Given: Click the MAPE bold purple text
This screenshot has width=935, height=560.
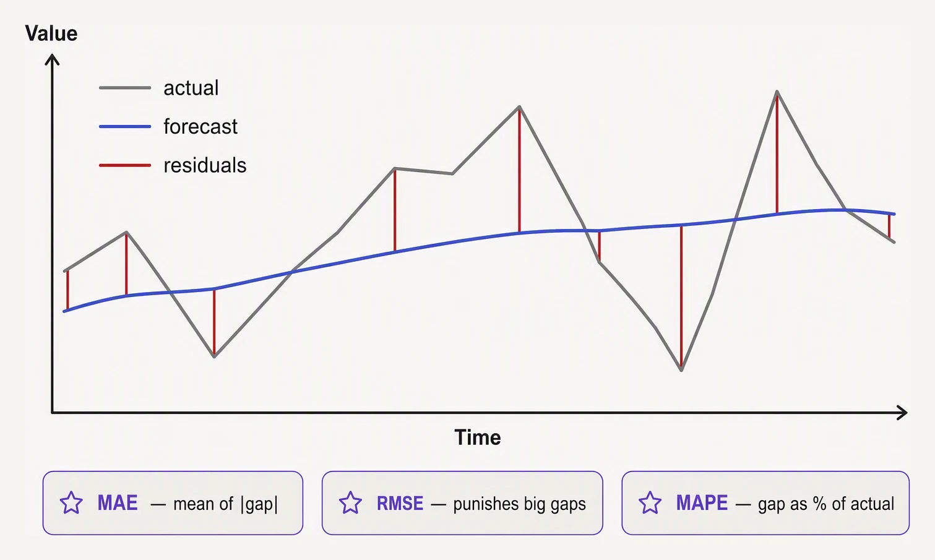Looking at the screenshot, I should 702,502.
